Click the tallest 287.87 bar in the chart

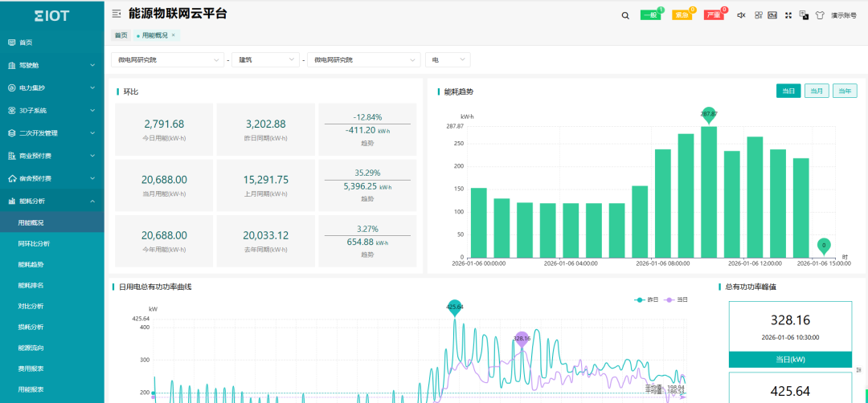click(x=708, y=191)
